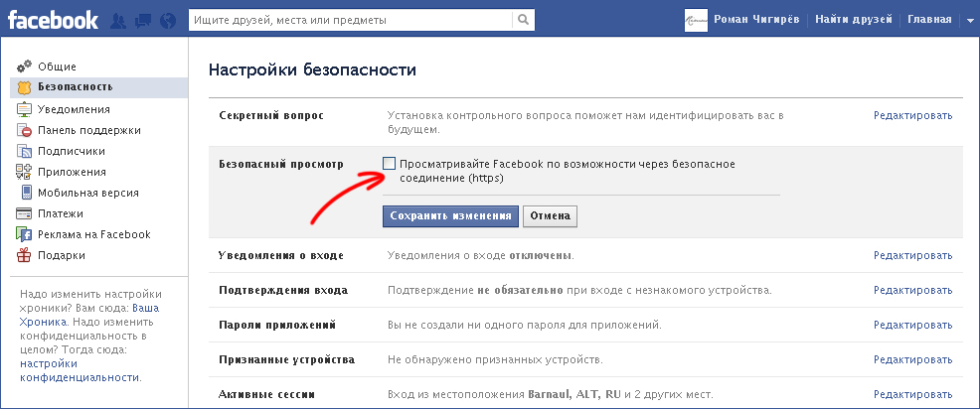Image resolution: width=980 pixels, height=409 pixels.
Task: Click text 'Вход из местоположения Barnaul, ALT, RU'
Action: [504, 395]
